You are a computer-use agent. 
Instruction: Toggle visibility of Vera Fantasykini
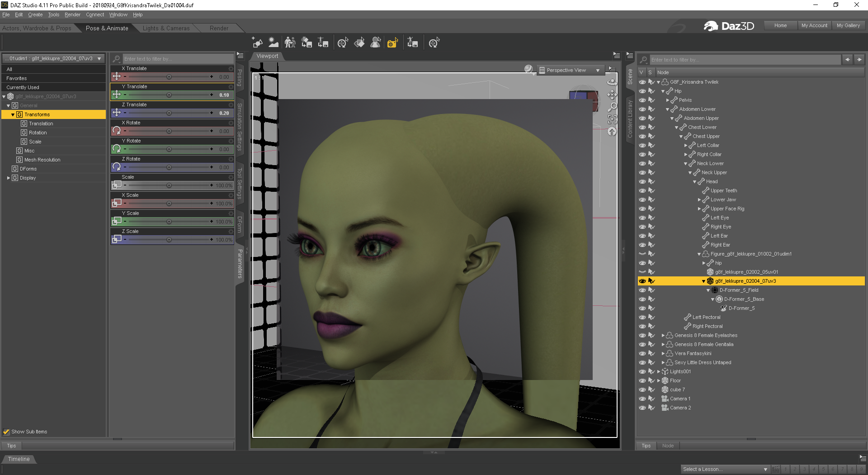[x=642, y=353]
